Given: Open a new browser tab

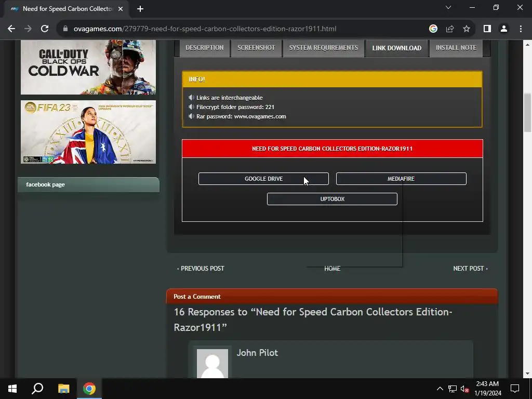Looking at the screenshot, I should pos(140,9).
